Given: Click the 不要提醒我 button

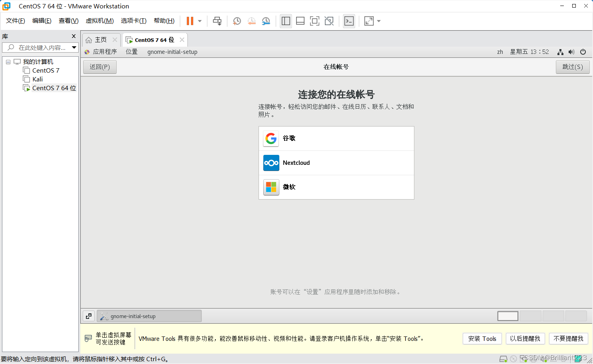Looking at the screenshot, I should click(x=569, y=338).
